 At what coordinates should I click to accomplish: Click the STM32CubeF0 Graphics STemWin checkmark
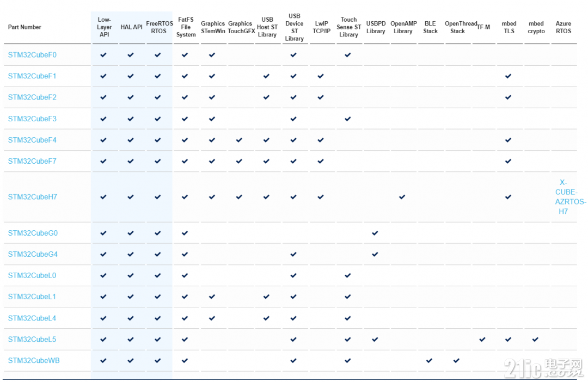point(212,55)
